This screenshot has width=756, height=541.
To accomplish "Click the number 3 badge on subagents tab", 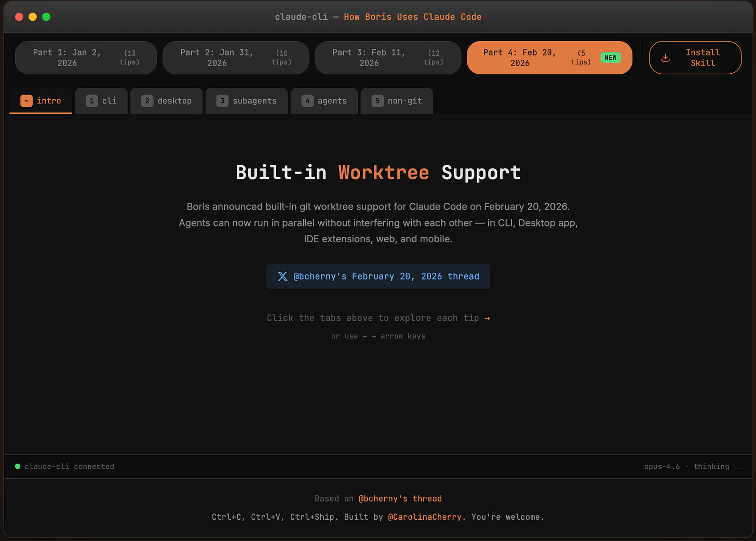I will (x=222, y=101).
